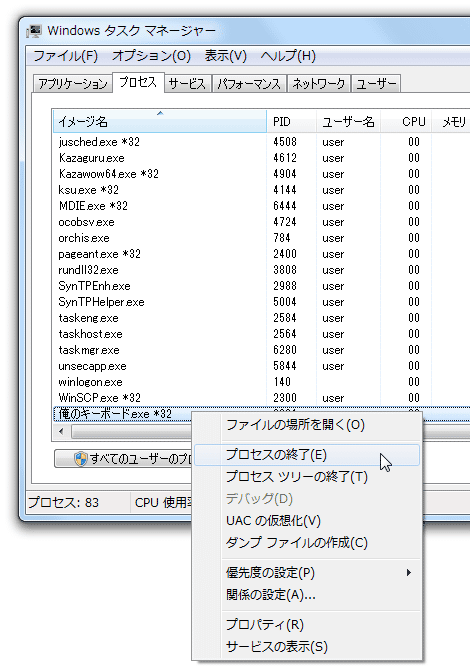Screen dimensions: 470x670
Task: Select the Kazaguru.exe process row
Action: coord(261,158)
